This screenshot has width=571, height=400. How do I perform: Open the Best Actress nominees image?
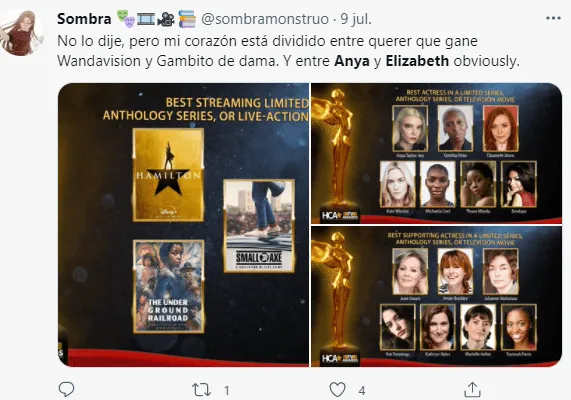coord(436,153)
